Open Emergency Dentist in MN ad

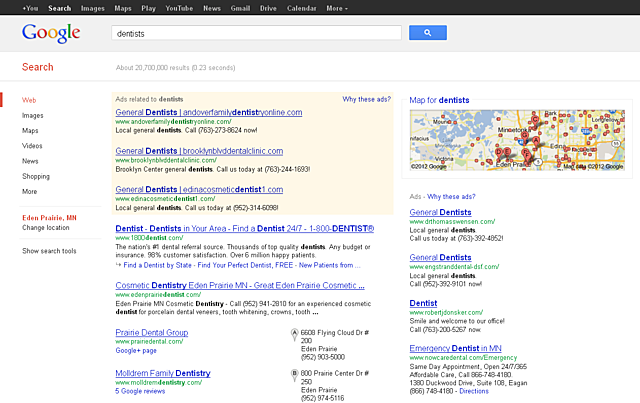click(456, 348)
